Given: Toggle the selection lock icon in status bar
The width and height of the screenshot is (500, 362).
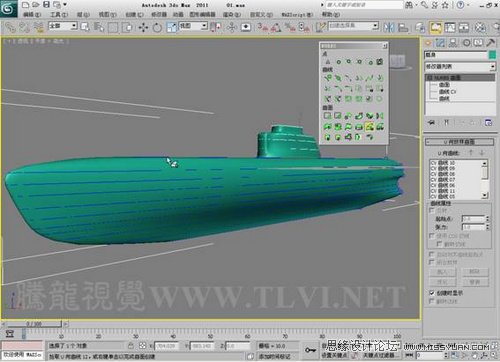Looking at the screenshot, I should (131, 346).
